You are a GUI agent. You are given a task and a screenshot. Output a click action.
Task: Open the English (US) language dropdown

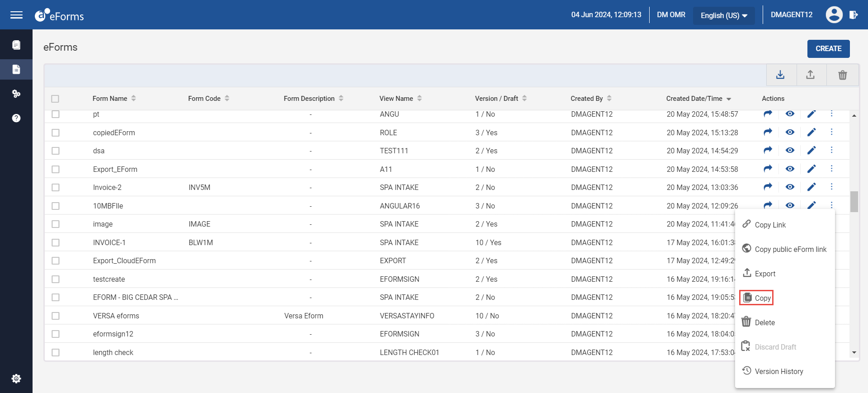(x=724, y=15)
